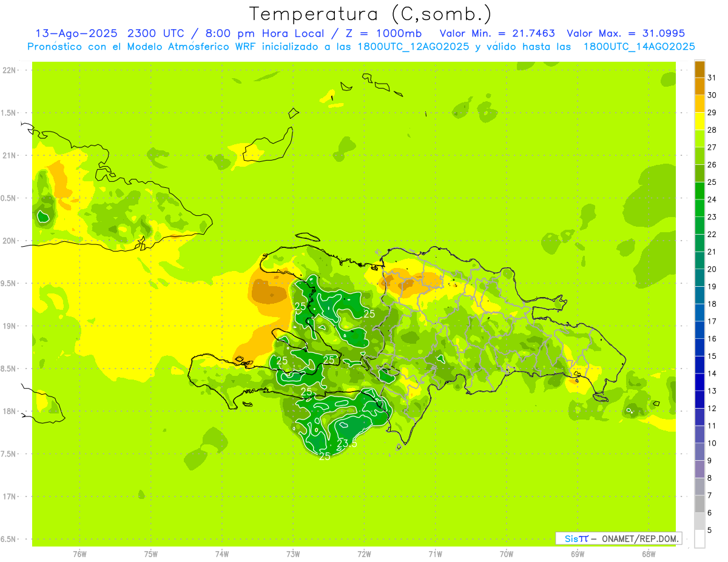The image size is (728, 562).
Task: Click the 'Temperatura (C,somb.)' map title
Action: (369, 13)
